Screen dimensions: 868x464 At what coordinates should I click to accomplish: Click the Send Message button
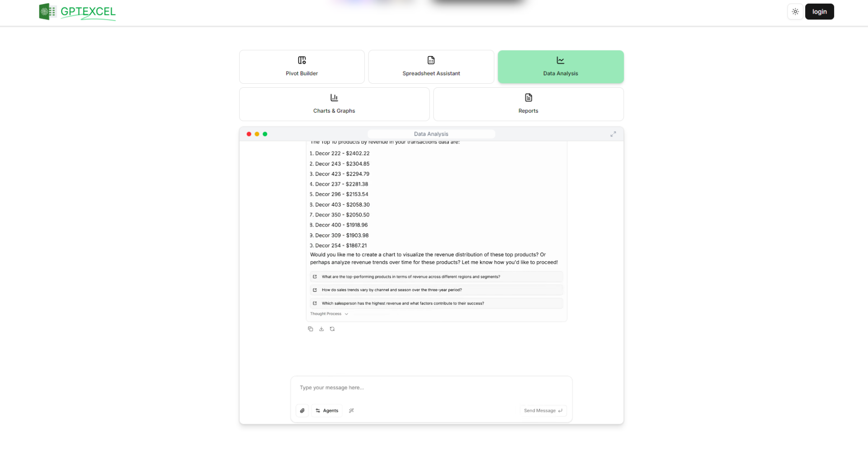point(542,411)
